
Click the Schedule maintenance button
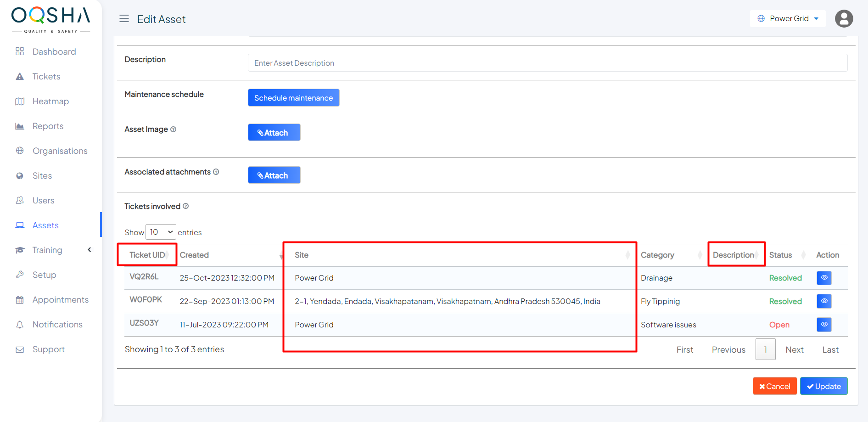pos(293,98)
